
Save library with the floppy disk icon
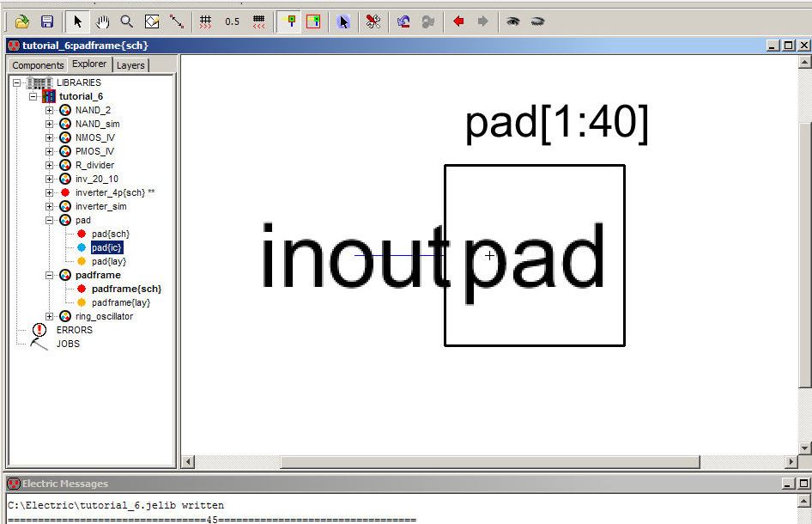[47, 21]
